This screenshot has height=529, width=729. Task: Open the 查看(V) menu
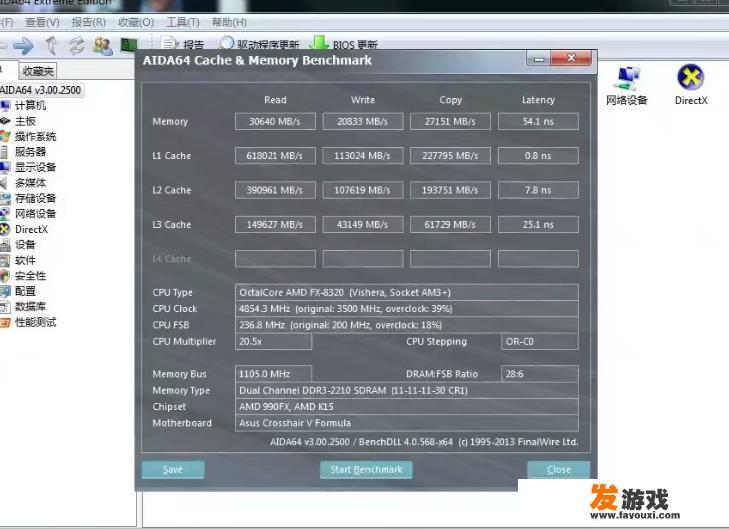[x=42, y=22]
